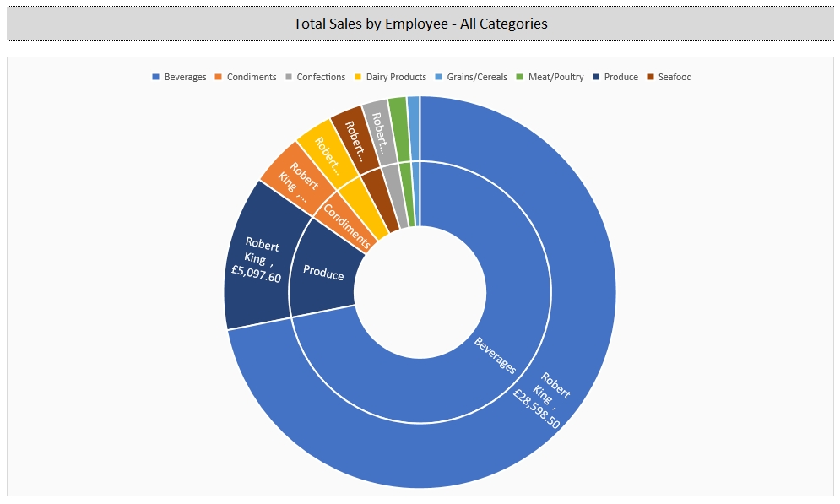The image size is (840, 504).
Task: Select the Meat/Poultry legend label
Action: tap(555, 77)
